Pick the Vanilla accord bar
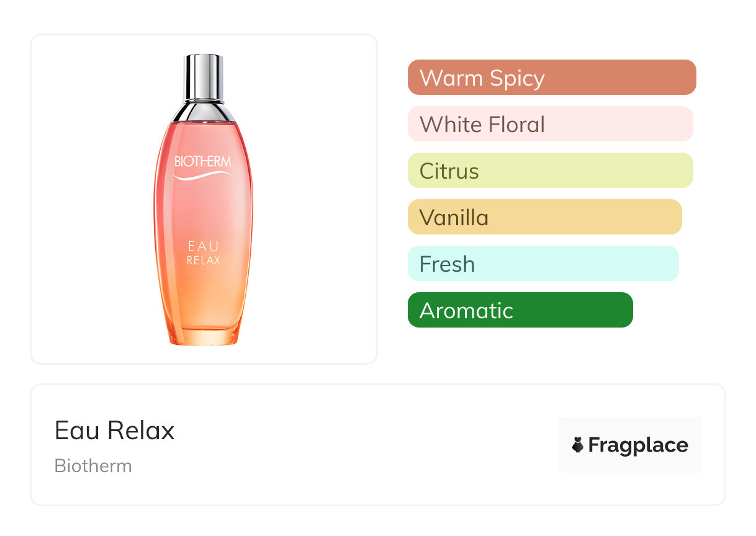This screenshot has height=536, width=756. coord(544,217)
